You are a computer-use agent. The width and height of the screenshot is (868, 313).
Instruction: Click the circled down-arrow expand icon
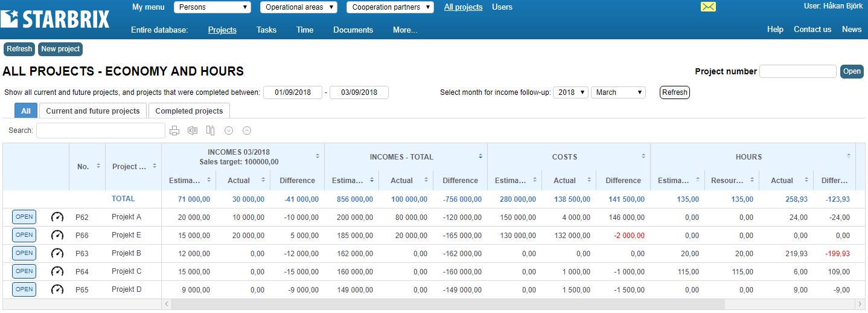coord(229,131)
